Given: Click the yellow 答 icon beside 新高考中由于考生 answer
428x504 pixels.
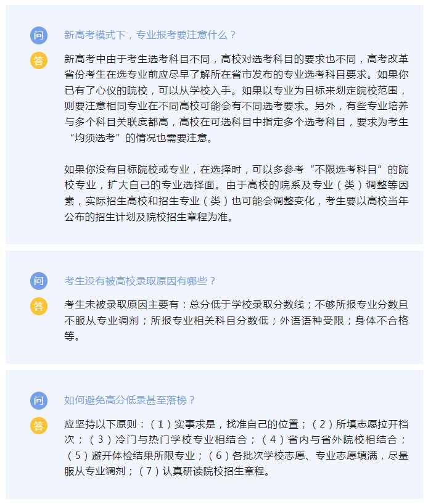Looking at the screenshot, I should point(39,60).
